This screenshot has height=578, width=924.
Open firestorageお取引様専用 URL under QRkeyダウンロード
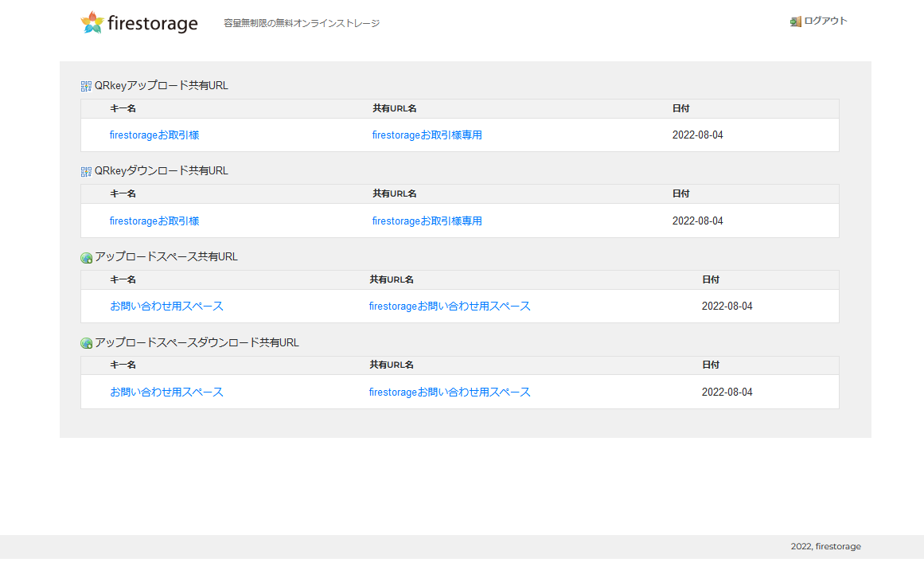[x=427, y=221]
